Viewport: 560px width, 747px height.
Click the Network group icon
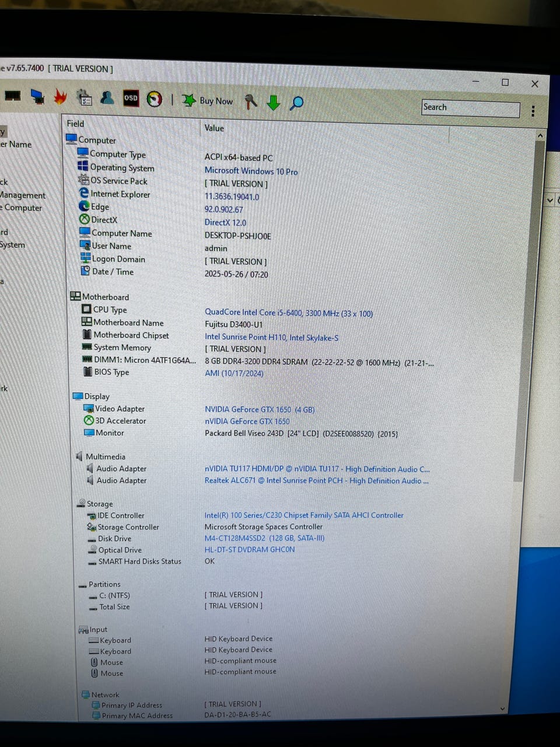pyautogui.click(x=86, y=694)
